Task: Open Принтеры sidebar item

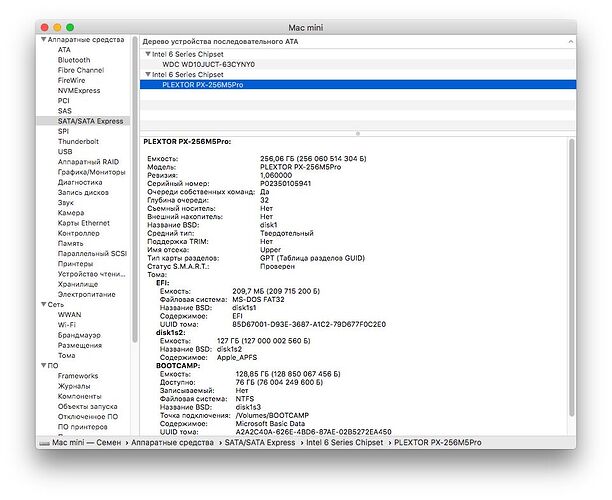Action: coord(75,263)
